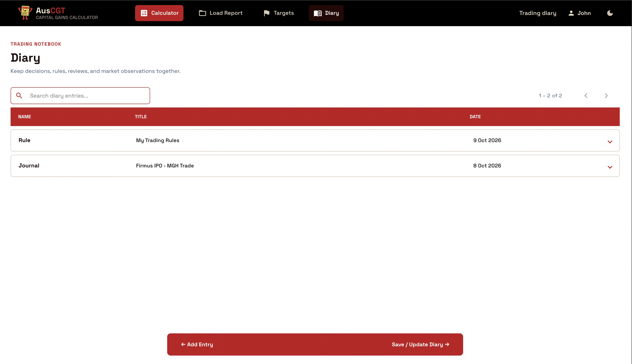Image resolution: width=632 pixels, height=364 pixels.
Task: Sort by the TITLE column header
Action: (x=141, y=117)
